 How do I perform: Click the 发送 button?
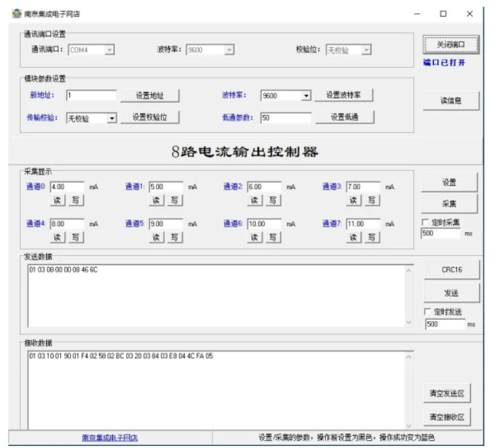point(452,293)
